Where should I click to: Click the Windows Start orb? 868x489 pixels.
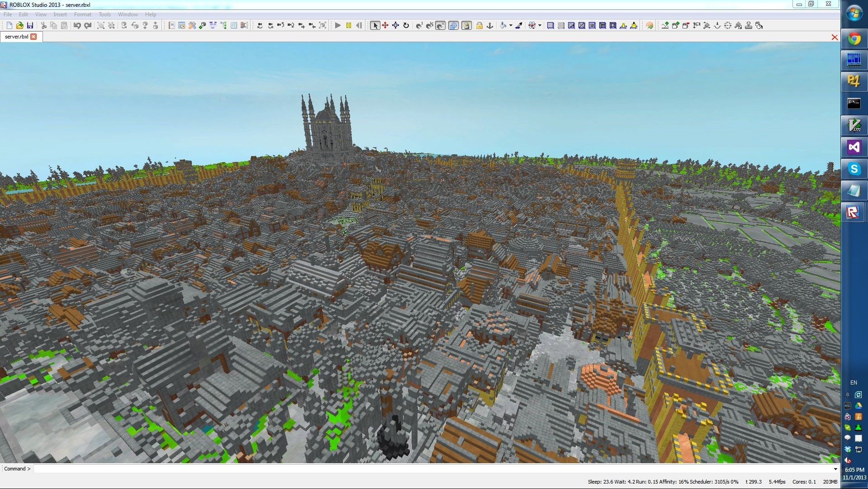(x=854, y=13)
